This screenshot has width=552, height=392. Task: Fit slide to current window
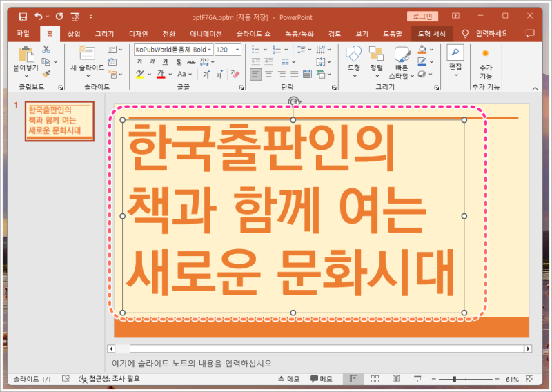click(x=529, y=379)
